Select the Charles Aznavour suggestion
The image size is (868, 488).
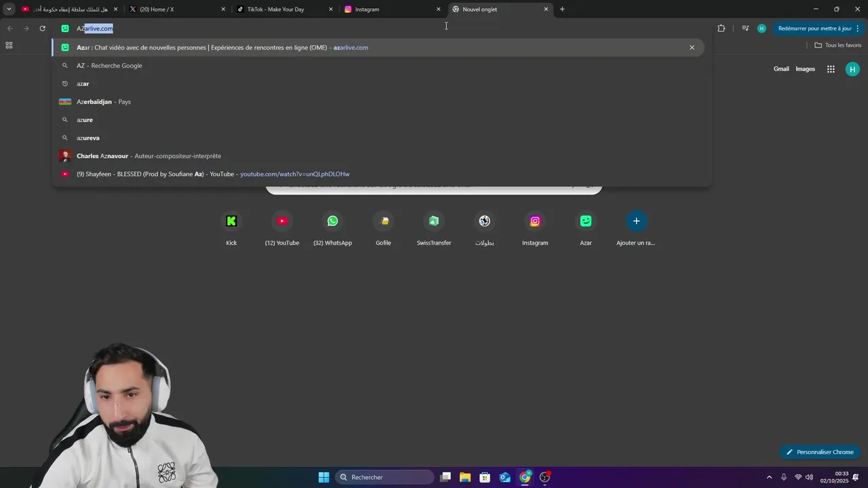[x=378, y=156]
